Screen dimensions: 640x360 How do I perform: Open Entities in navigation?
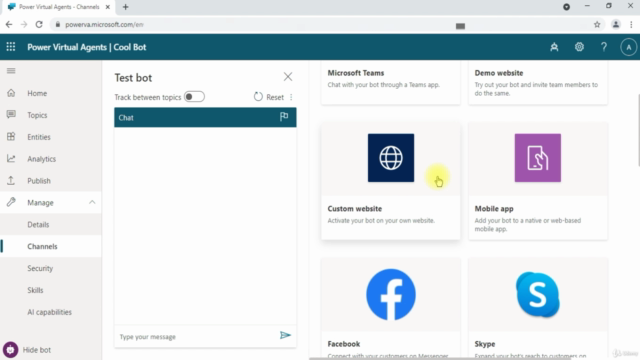39,137
